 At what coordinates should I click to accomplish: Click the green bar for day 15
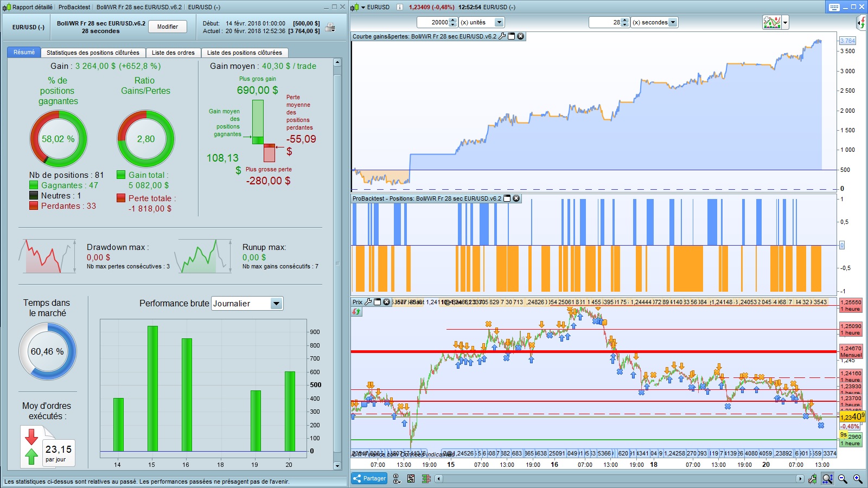pyautogui.click(x=153, y=389)
